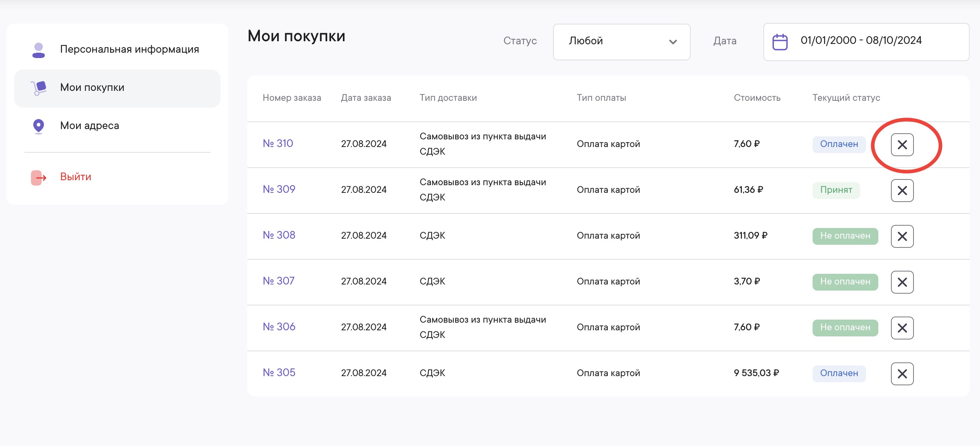The width and height of the screenshot is (980, 446).
Task: Click the price 3,70 ₽
Action: click(x=746, y=281)
